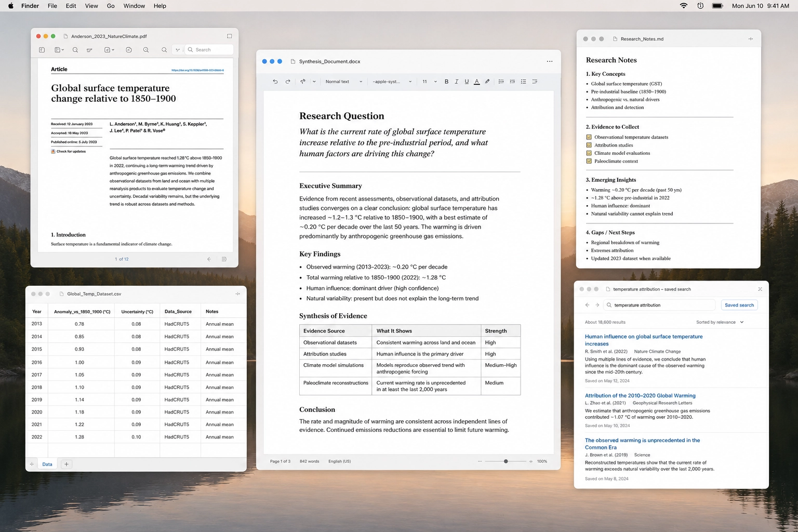Open the Human influence on global surface temperature result
Screen dimensions: 798x532
[x=644, y=340]
